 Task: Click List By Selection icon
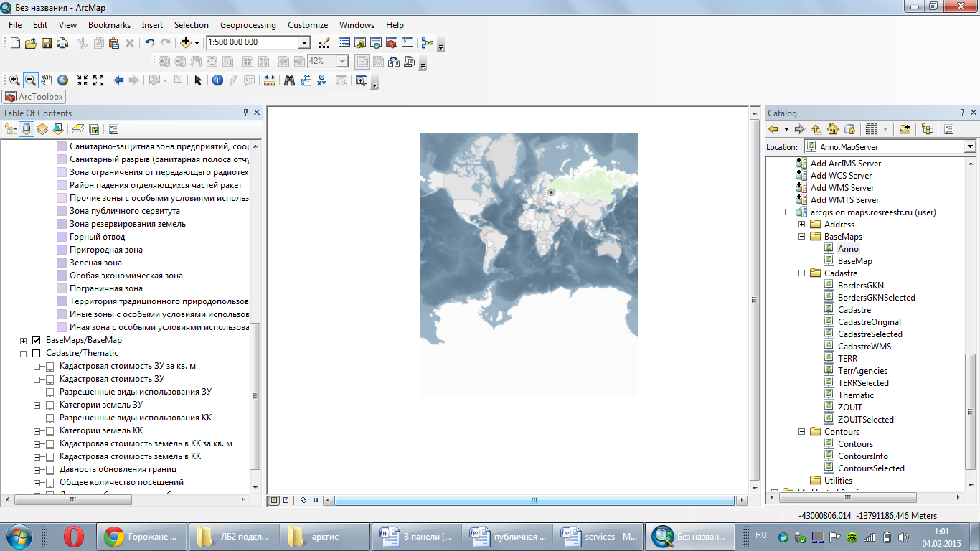(58, 129)
